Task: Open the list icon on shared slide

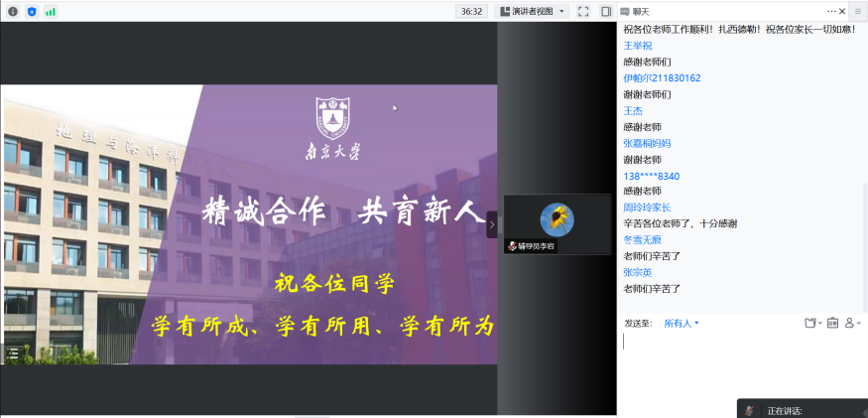Action: point(13,351)
